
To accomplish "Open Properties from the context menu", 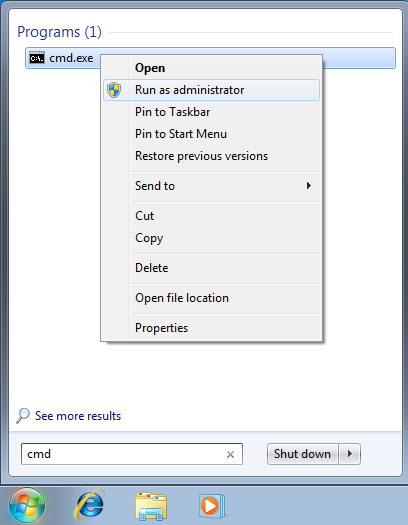I will coord(212,328).
